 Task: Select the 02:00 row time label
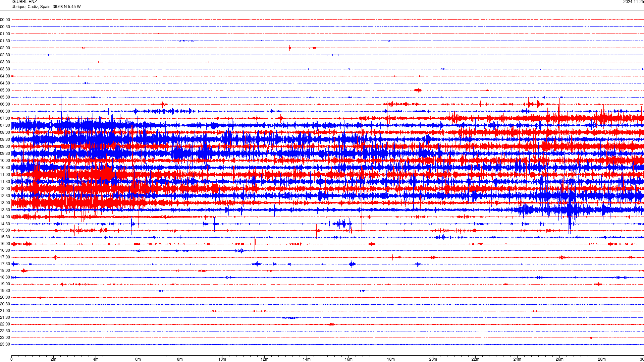tap(5, 48)
